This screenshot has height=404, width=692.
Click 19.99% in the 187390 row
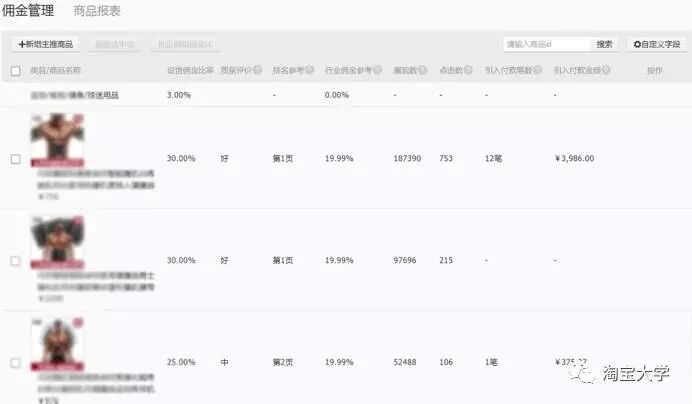click(x=339, y=158)
